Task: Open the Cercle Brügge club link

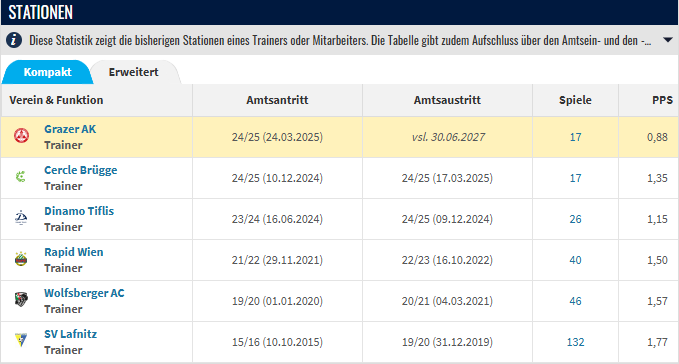Action: tap(81, 170)
